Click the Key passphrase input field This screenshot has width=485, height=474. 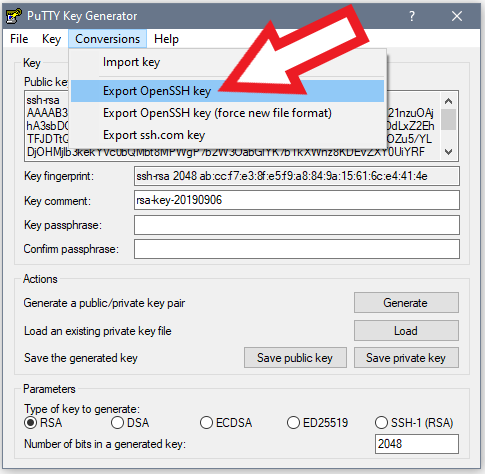[297, 225]
